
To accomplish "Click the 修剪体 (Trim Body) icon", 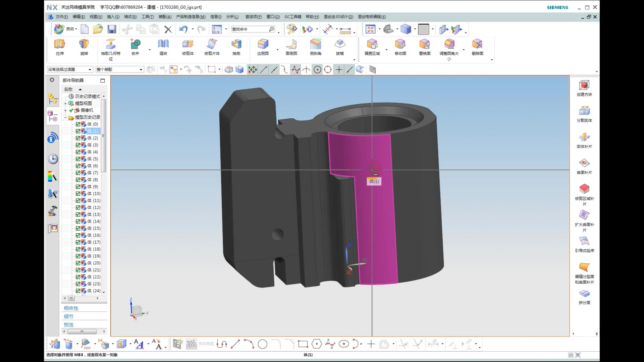I will click(187, 44).
